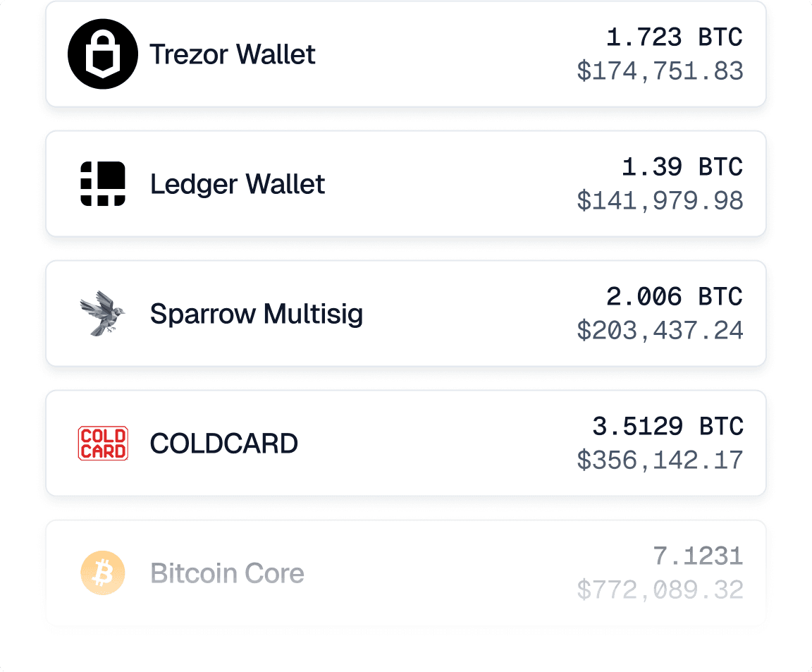
Task: Click the disabled Bitcoin Core row
Action: click(406, 573)
